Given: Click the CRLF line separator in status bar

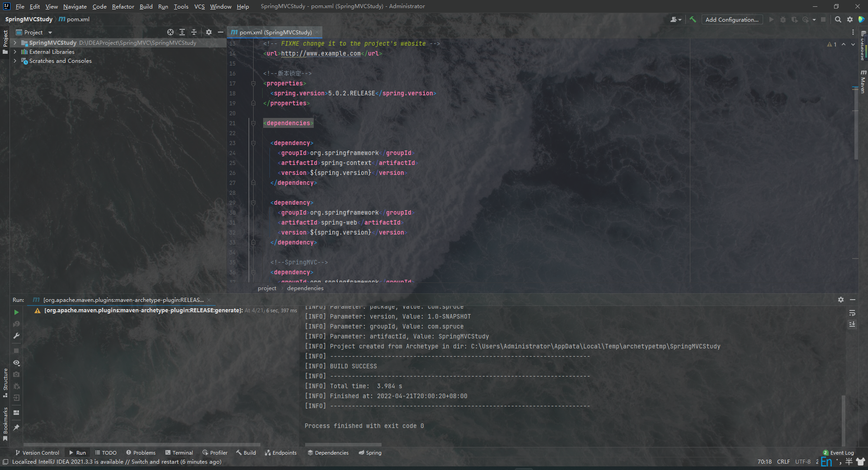Looking at the screenshot, I should [x=783, y=461].
